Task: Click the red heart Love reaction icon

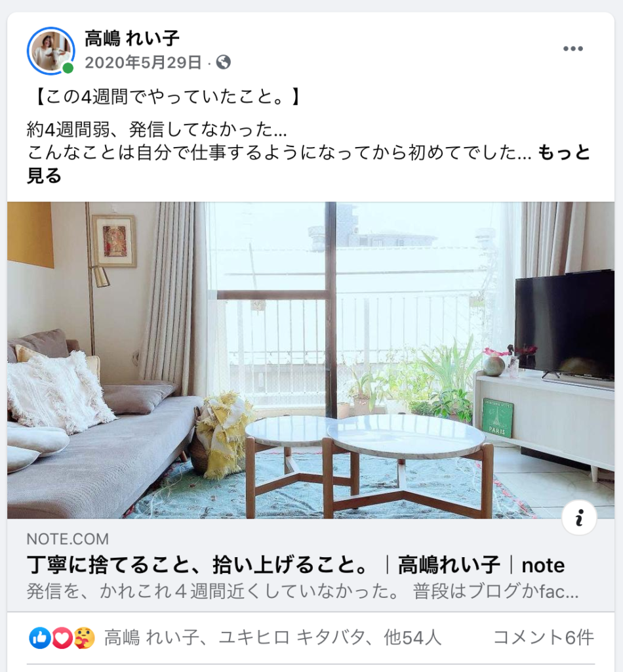Action: (x=62, y=638)
